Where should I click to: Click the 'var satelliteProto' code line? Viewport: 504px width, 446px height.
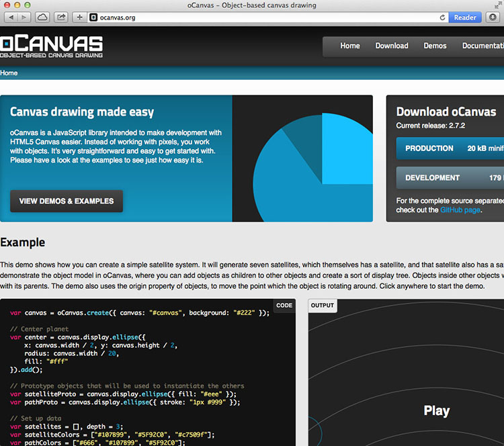tap(123, 394)
